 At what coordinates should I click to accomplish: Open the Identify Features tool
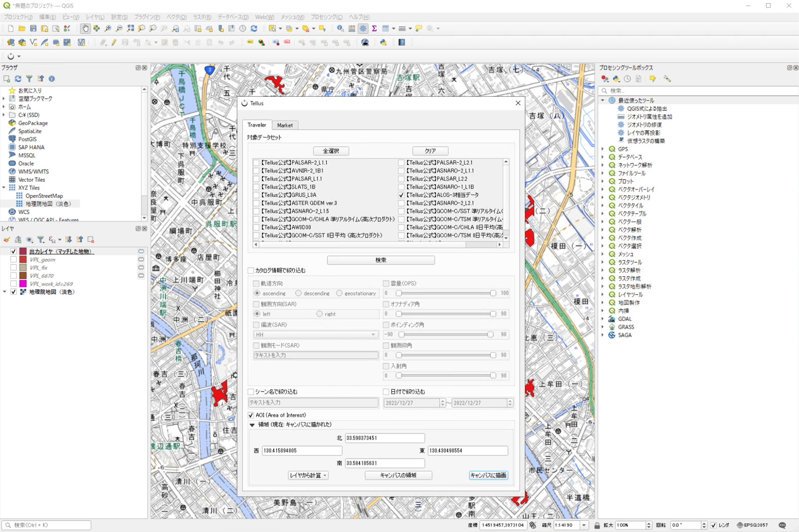coord(340,28)
